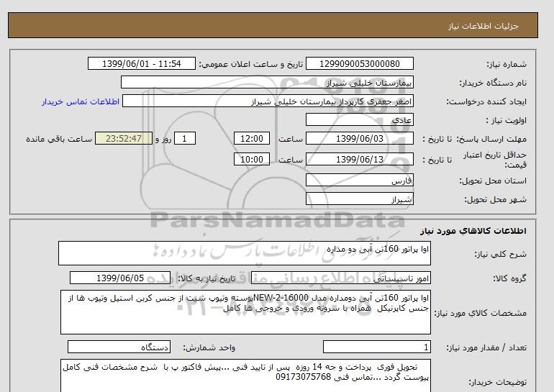
Task: Click the label تاریخ نیاز به کالا
Action: coord(206,278)
